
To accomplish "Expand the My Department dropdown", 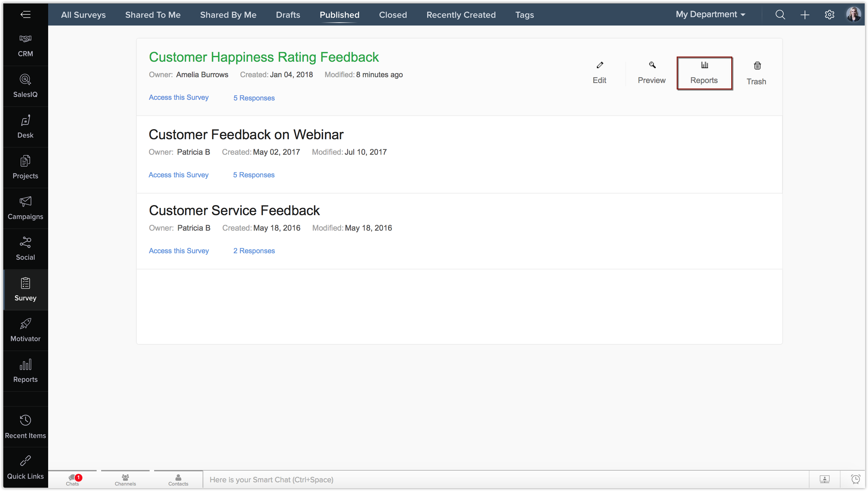I will (710, 14).
